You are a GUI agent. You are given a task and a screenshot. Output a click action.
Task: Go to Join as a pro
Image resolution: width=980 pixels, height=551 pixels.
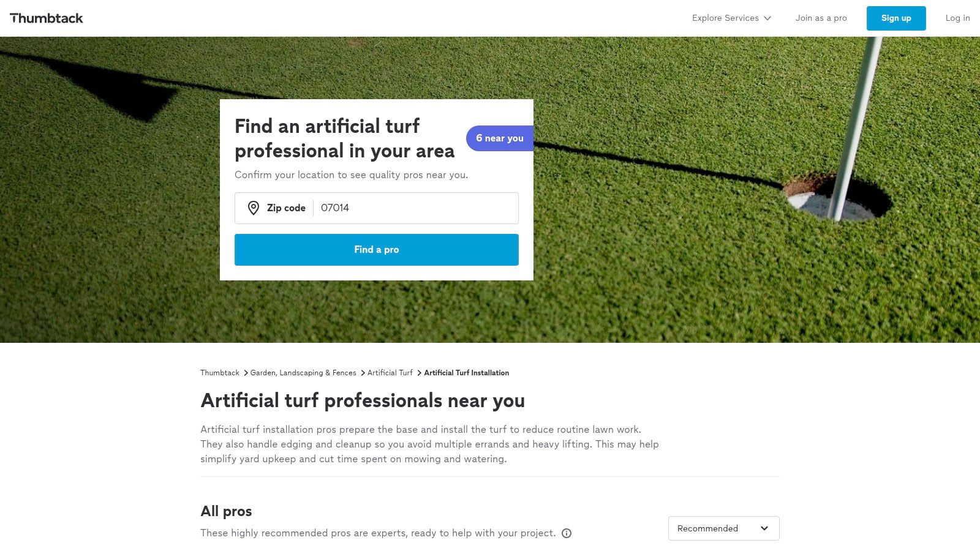tap(821, 18)
